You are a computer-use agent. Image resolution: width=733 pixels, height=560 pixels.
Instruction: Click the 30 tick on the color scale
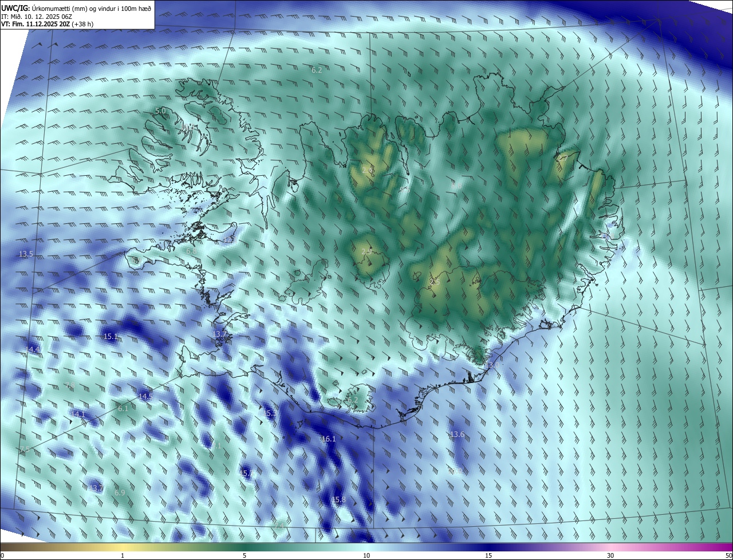click(610, 556)
